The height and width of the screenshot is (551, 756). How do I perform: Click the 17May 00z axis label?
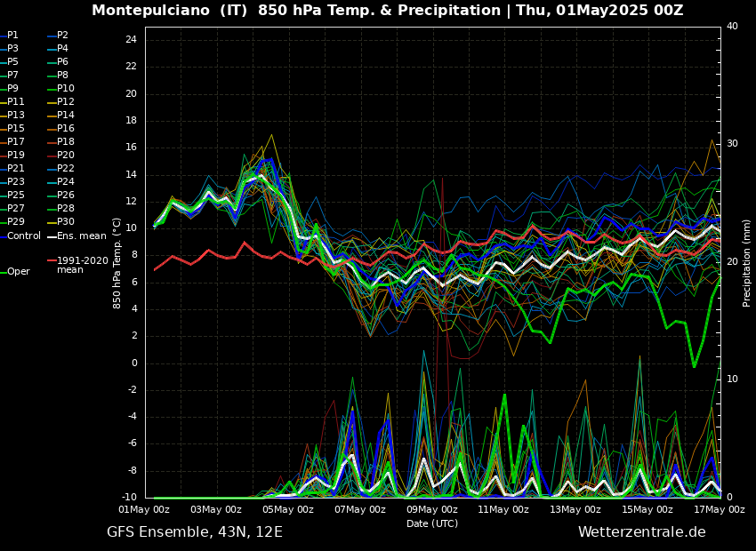pos(719,510)
